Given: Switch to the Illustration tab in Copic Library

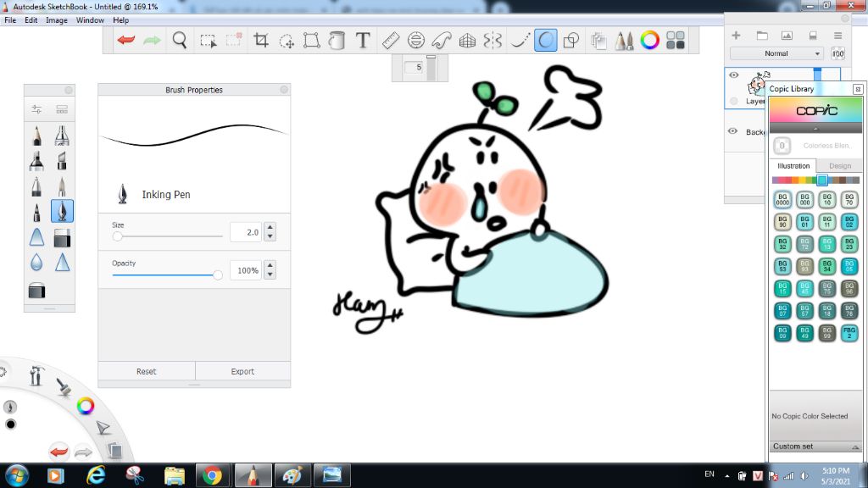Looking at the screenshot, I should tap(793, 166).
